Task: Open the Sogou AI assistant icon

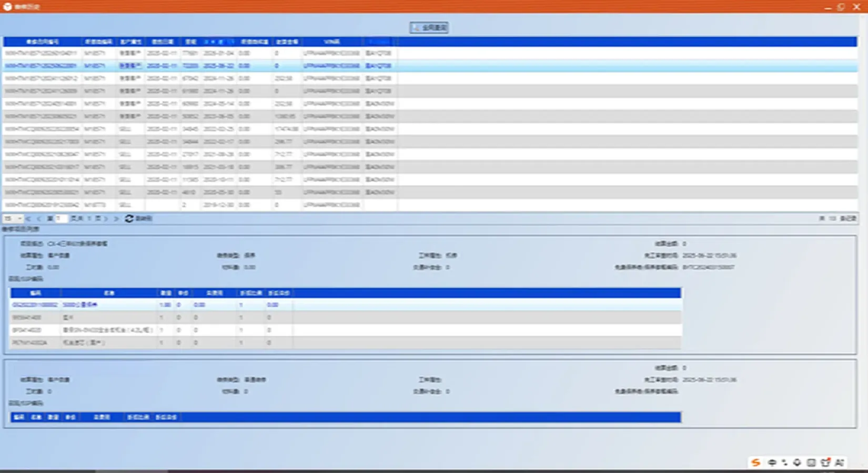Action: coord(840,462)
